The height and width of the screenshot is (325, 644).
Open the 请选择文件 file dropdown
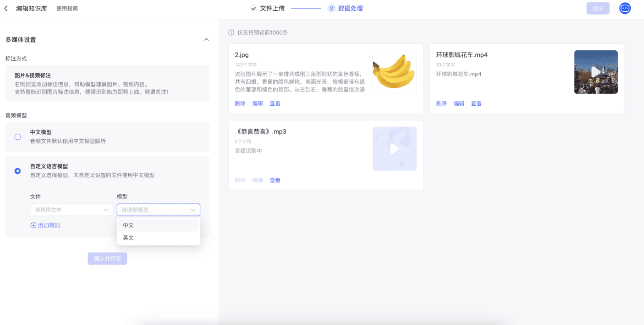pyautogui.click(x=72, y=210)
